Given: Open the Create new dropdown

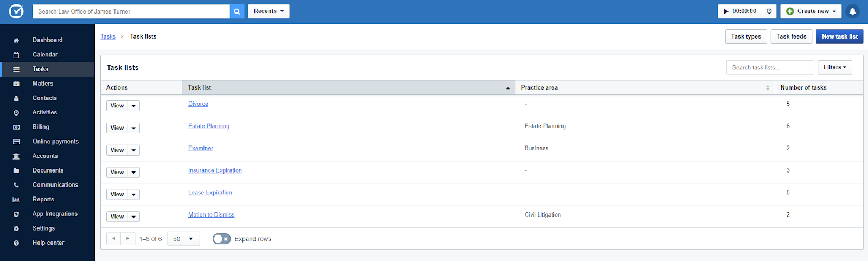Looking at the screenshot, I should click(811, 11).
